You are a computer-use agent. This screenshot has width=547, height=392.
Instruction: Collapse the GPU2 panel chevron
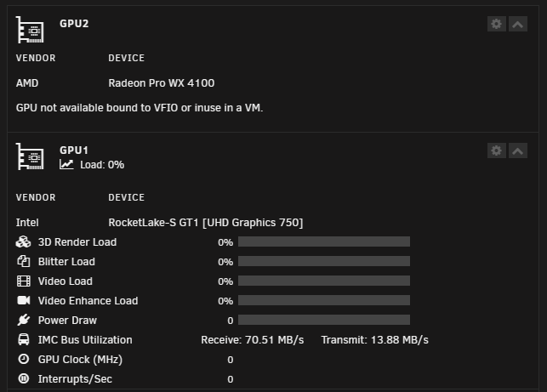click(x=518, y=24)
